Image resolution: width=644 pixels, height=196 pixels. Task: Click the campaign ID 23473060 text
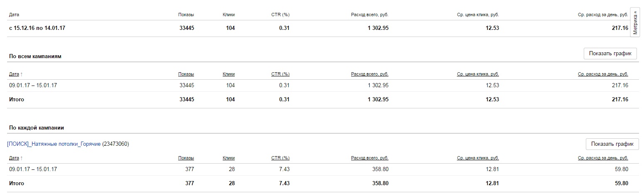(116, 144)
